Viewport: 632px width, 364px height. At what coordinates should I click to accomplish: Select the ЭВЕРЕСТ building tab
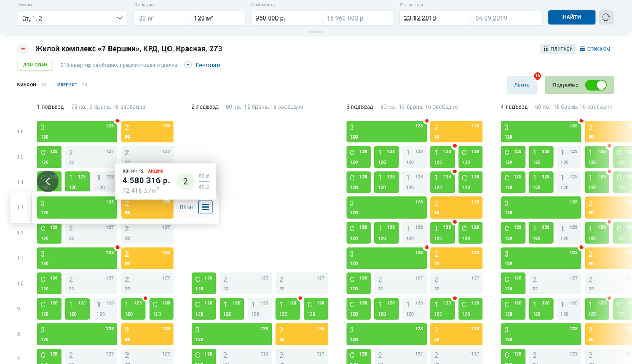pos(67,85)
